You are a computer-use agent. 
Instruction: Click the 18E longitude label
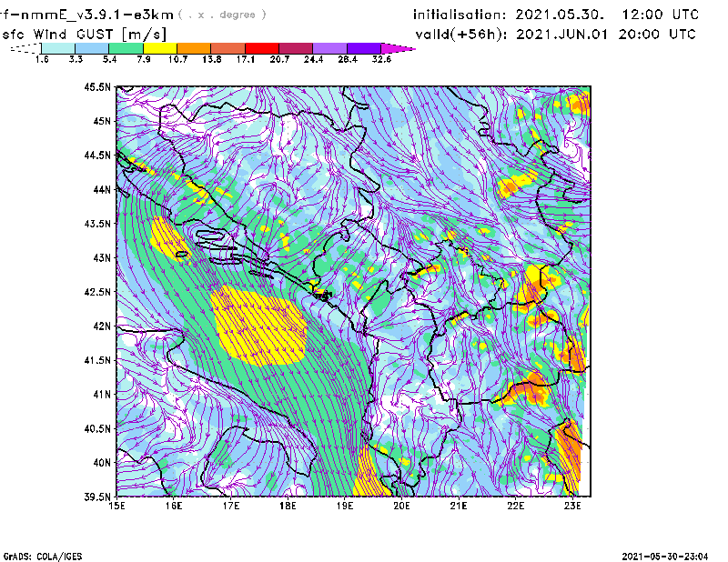pyautogui.click(x=288, y=506)
